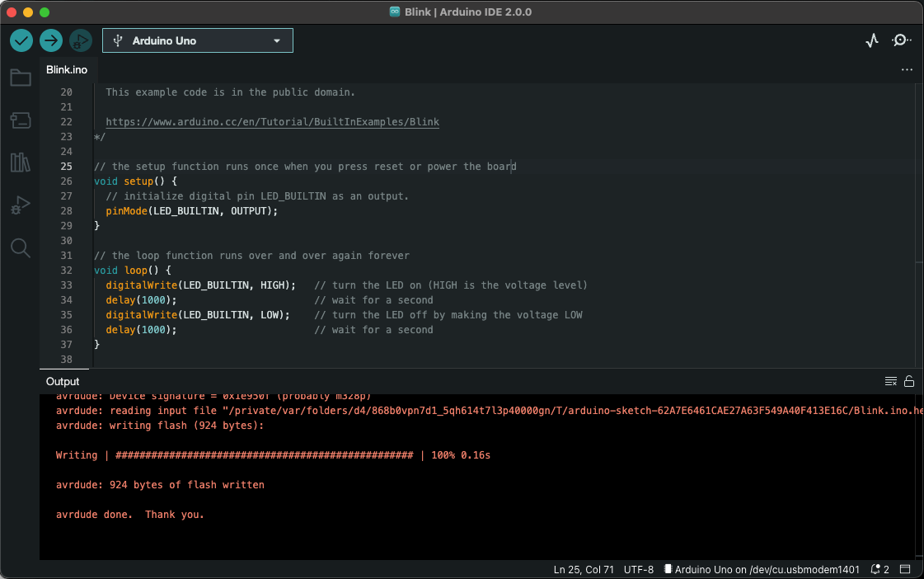Open the Boards Manager sidebar panel
Viewport: 924px width, 579px height.
coord(21,120)
